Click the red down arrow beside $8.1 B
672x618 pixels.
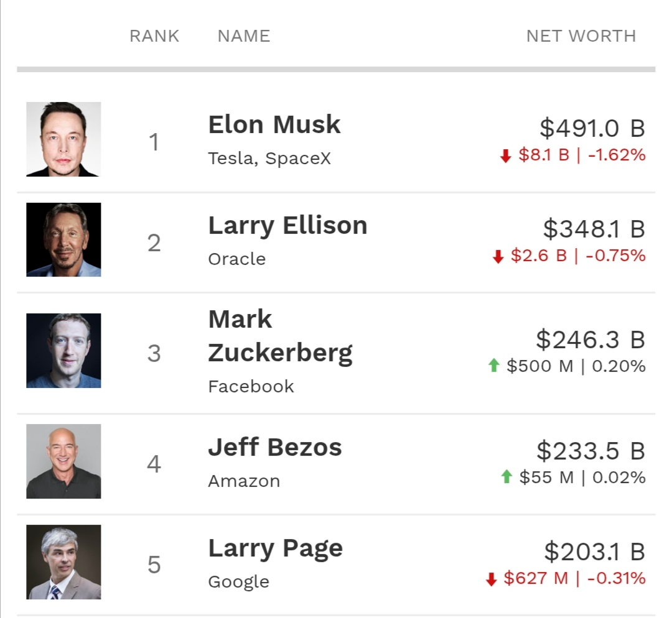(505, 155)
